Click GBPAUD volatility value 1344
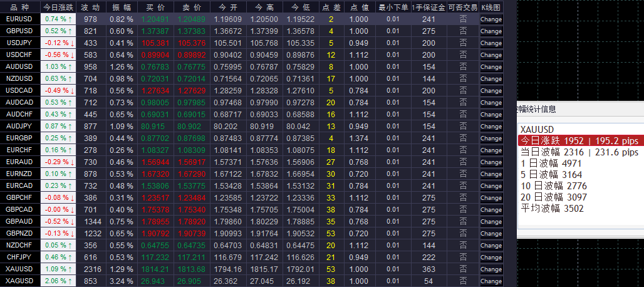Viewport: 644px width, 287px height. pos(90,221)
